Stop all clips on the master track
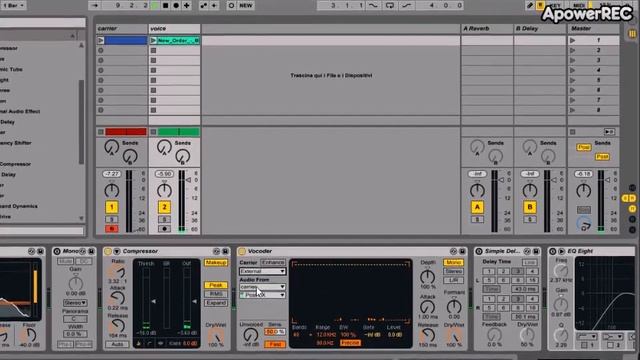The width and height of the screenshot is (640, 360). [x=573, y=132]
